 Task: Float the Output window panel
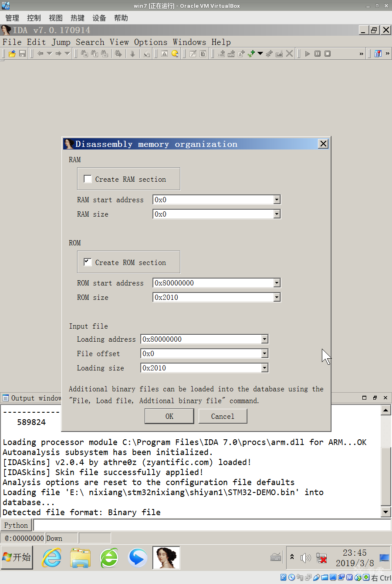(x=375, y=397)
